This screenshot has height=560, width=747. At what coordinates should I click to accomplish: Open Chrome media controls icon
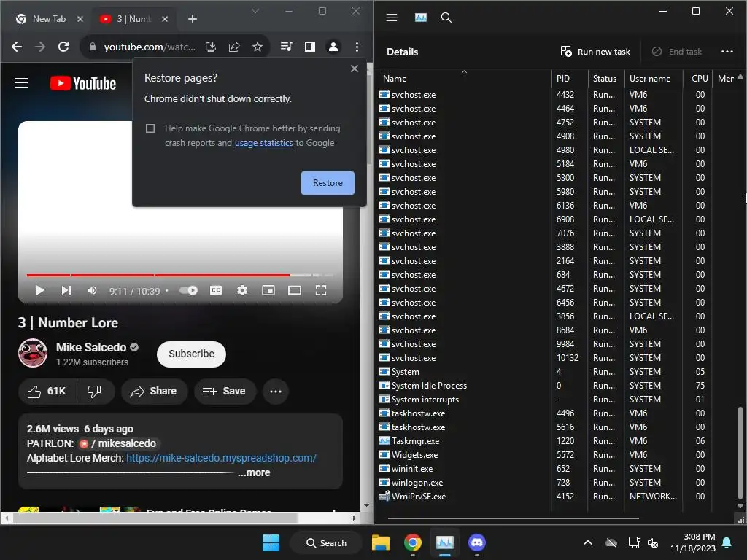coord(286,47)
